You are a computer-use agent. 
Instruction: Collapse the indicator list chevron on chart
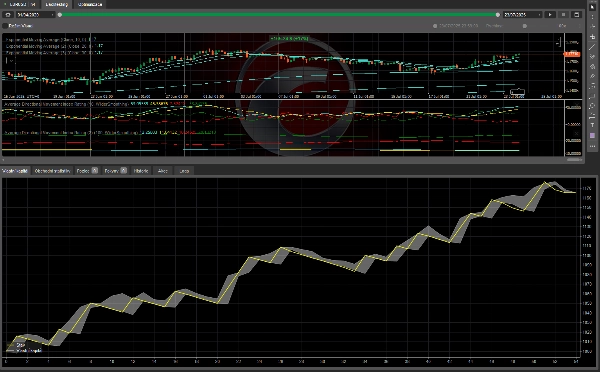10,60
